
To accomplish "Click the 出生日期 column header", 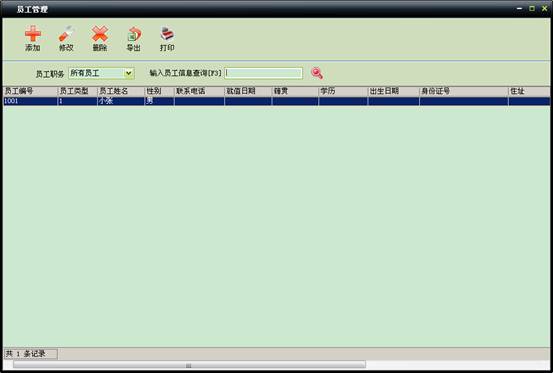I will tap(393, 91).
